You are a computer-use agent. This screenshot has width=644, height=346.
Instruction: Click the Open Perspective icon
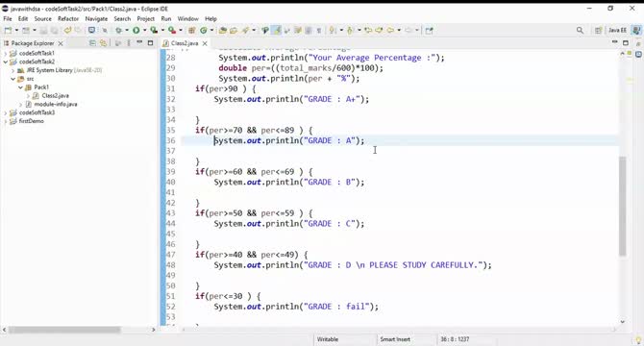tap(598, 30)
